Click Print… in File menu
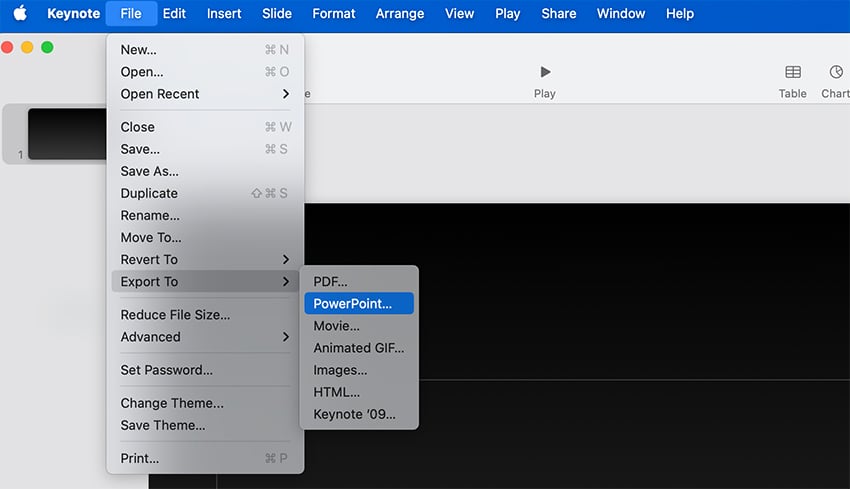This screenshot has width=850, height=489. click(x=140, y=458)
